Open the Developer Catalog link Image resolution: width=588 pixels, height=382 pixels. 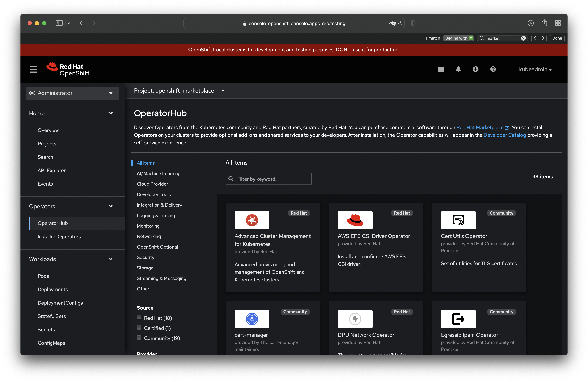pyautogui.click(x=505, y=135)
